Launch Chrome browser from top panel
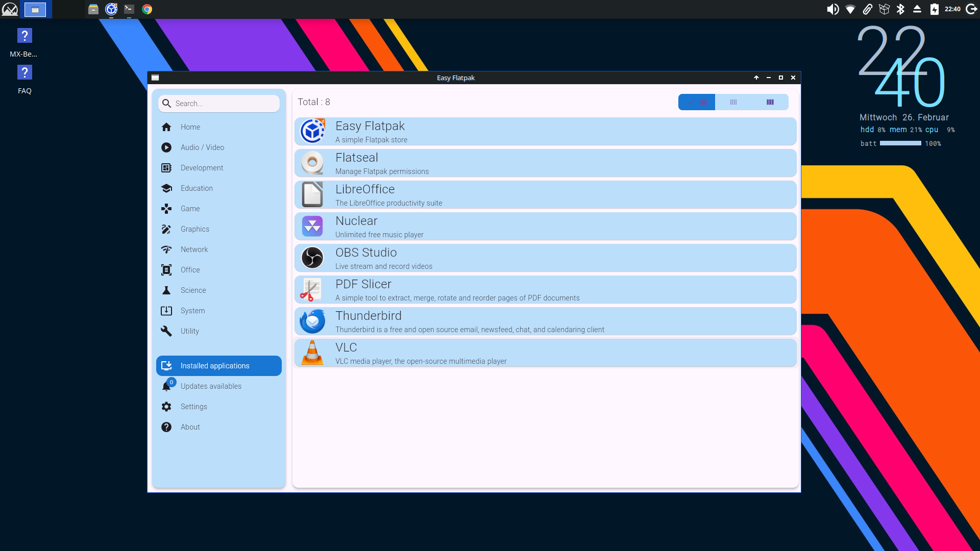 [147, 9]
